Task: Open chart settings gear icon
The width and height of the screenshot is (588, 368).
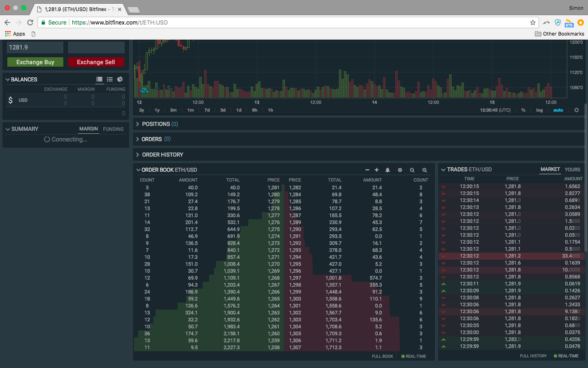Action: [577, 110]
